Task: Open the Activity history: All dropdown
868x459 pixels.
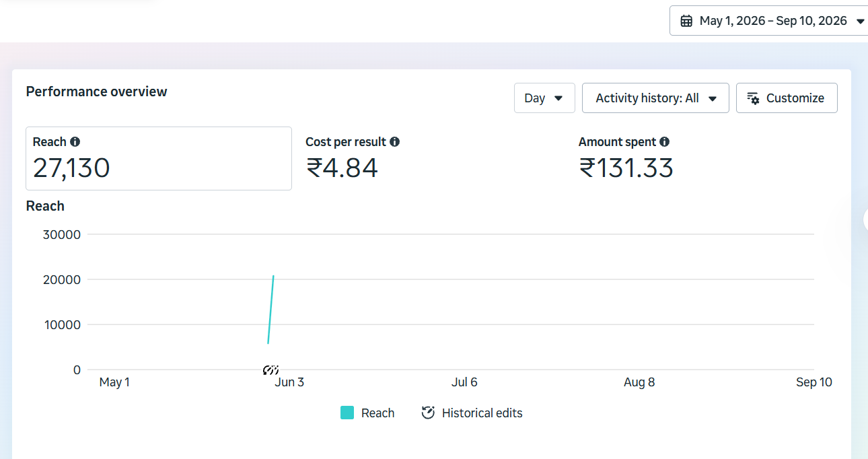Action: [655, 98]
